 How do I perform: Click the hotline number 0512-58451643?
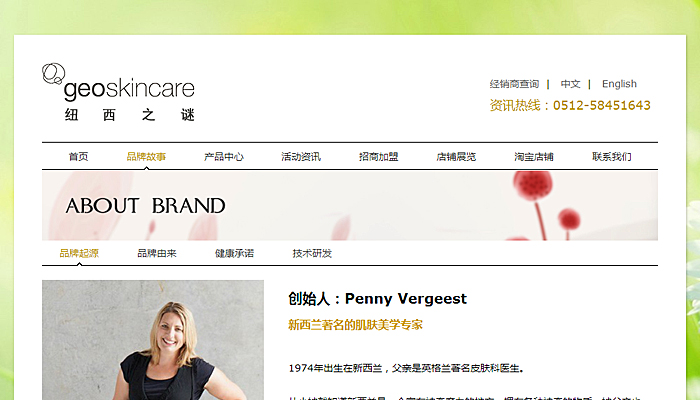click(601, 105)
